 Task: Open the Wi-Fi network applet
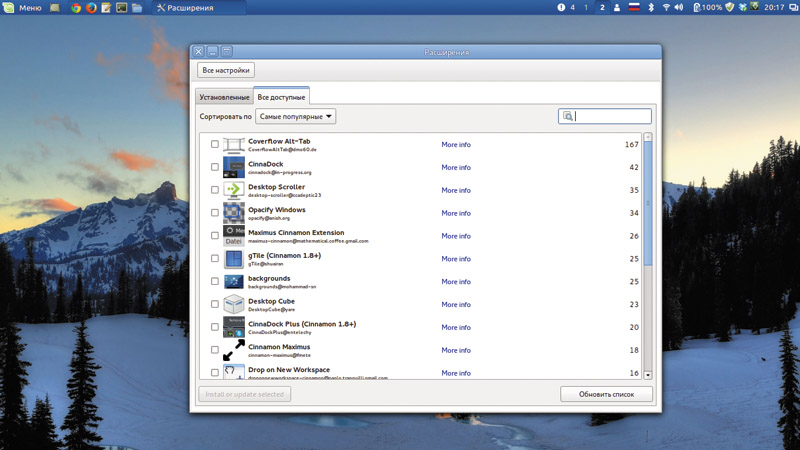pos(666,8)
